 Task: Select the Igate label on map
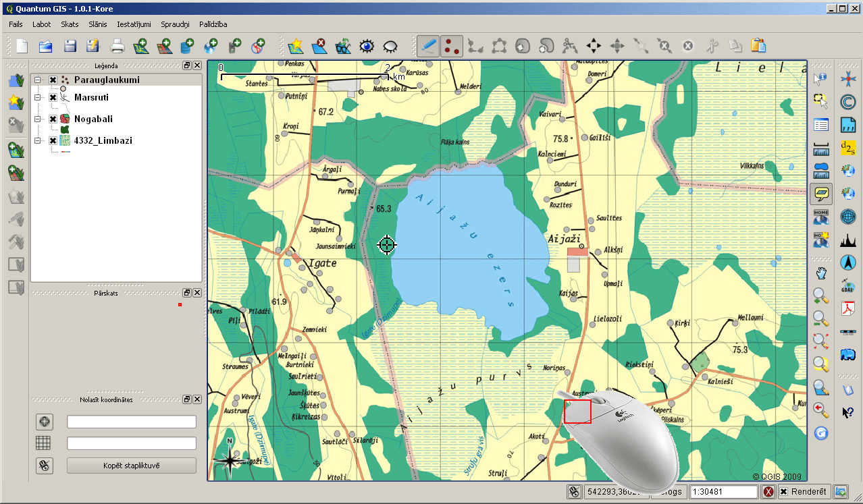323,263
